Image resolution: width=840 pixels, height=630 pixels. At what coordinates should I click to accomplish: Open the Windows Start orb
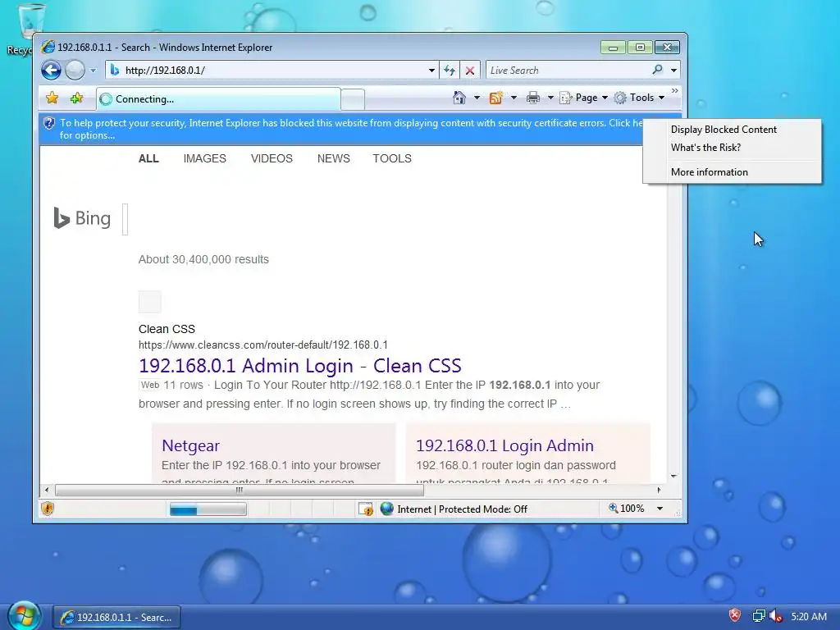[24, 617]
